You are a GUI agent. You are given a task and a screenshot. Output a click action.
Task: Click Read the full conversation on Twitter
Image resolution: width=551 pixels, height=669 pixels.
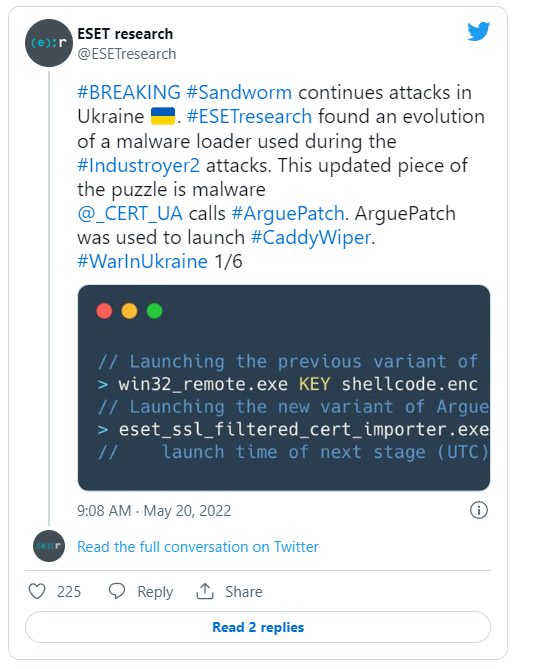(198, 547)
